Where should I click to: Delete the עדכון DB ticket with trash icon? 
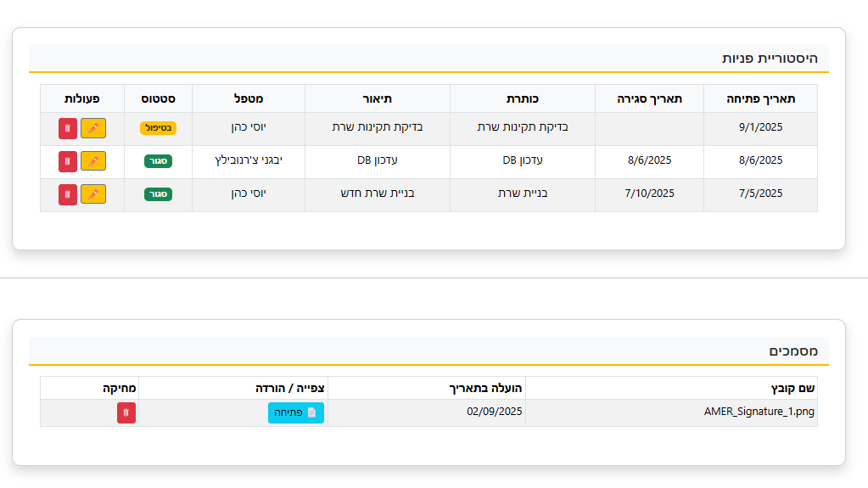click(x=68, y=161)
